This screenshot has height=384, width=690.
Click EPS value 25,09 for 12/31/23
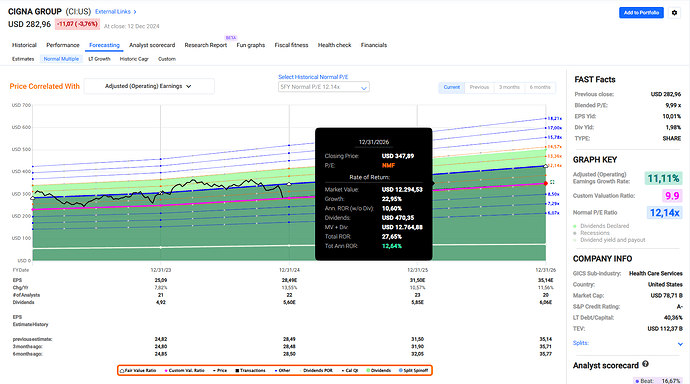click(161, 280)
